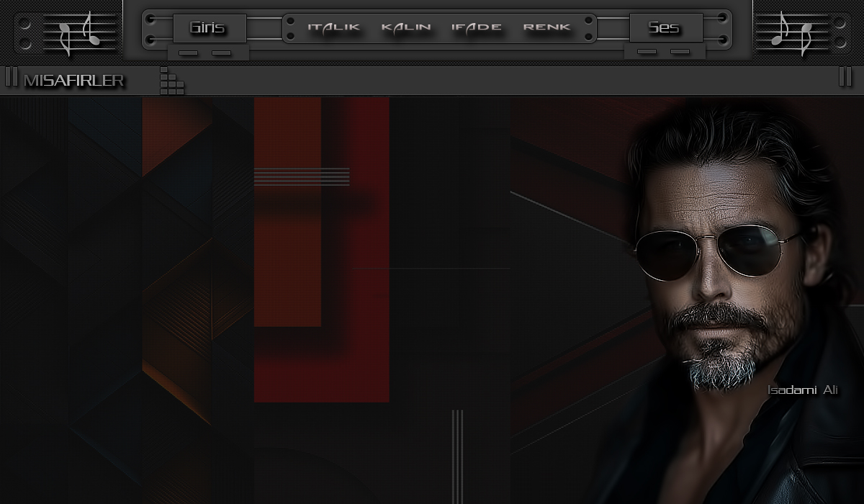Click the double-bar icon left of MISAFIRLER
864x504 pixels.
pos(12,77)
